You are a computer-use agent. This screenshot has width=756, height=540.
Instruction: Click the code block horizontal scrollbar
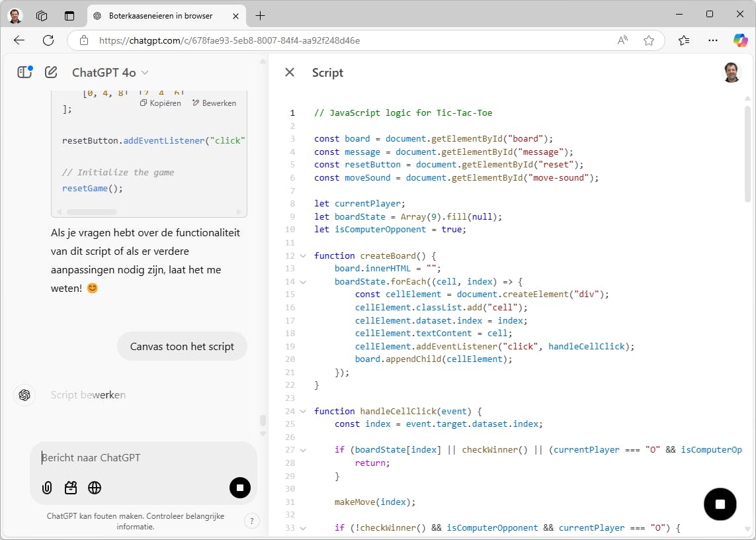coord(92,212)
